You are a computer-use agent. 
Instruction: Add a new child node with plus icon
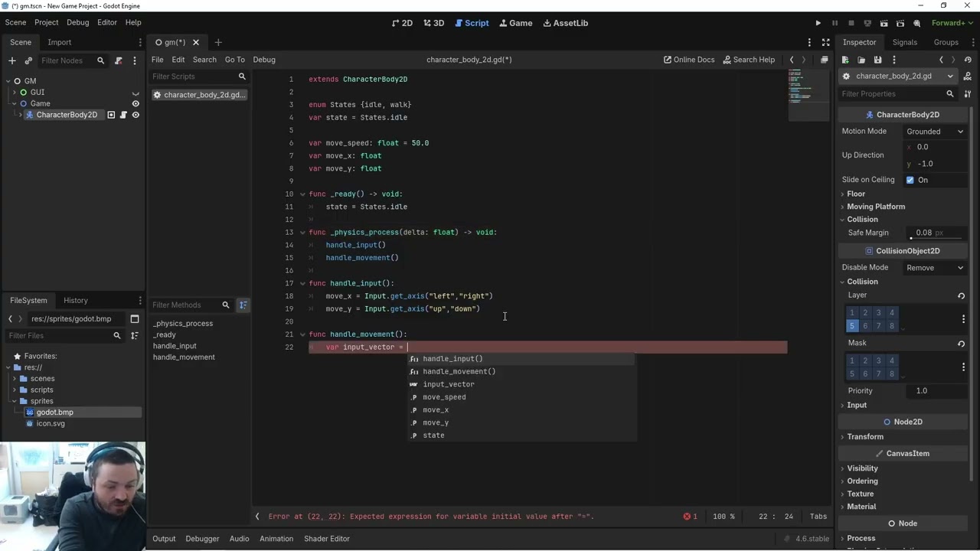click(x=12, y=60)
